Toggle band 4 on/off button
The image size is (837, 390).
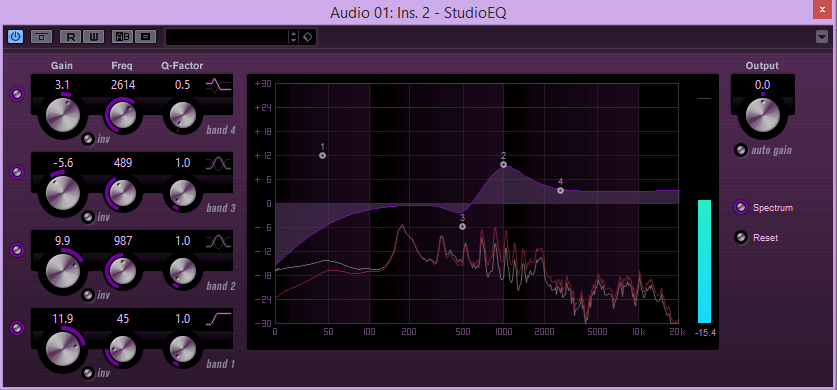coord(18,94)
